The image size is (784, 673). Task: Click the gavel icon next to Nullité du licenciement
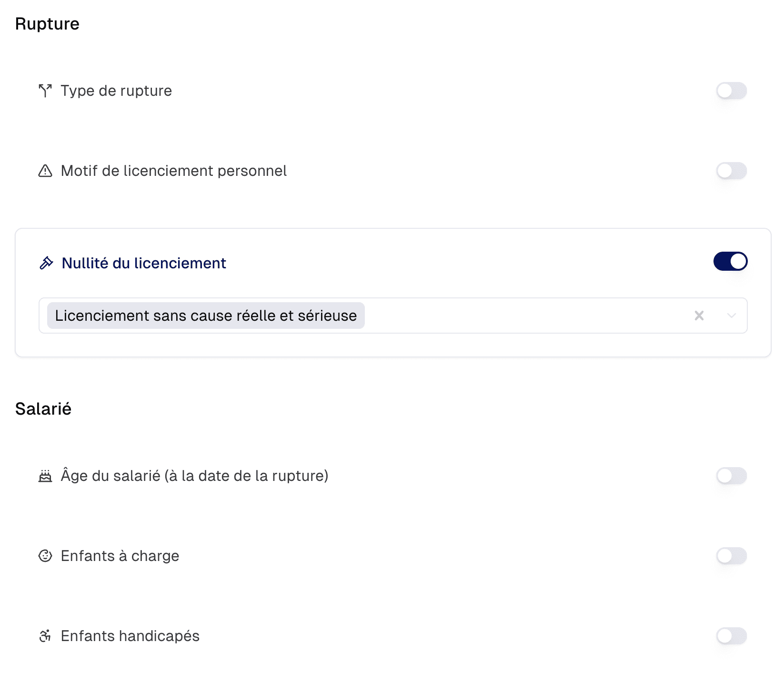click(x=46, y=262)
